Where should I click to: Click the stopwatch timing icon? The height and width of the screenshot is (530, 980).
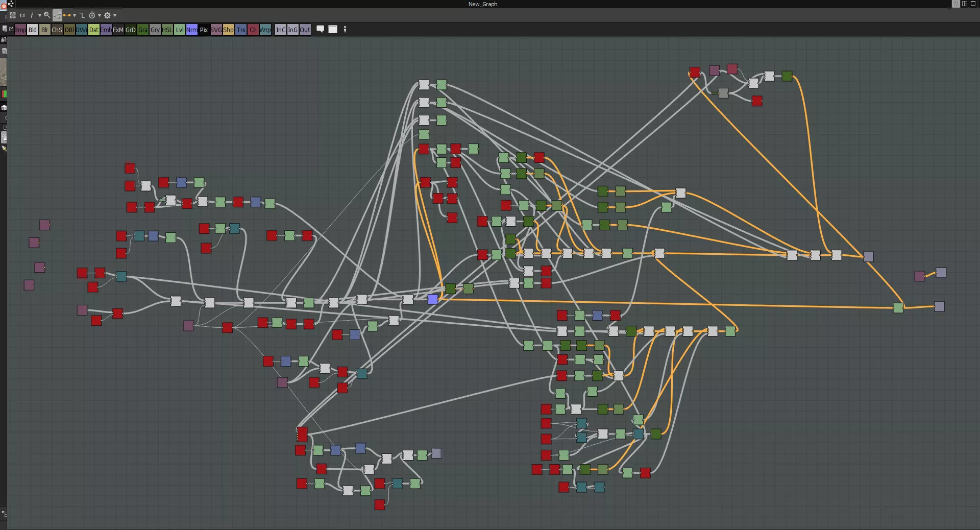[92, 15]
